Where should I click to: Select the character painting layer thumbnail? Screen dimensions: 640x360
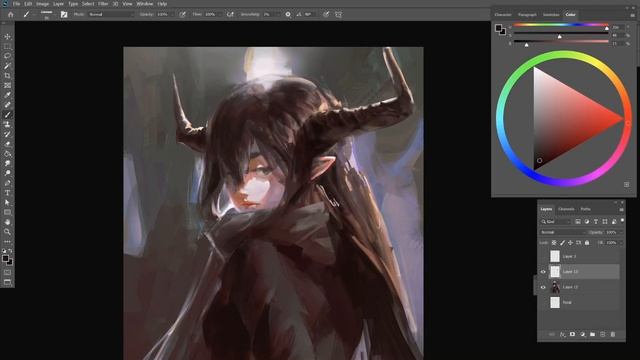pos(555,287)
